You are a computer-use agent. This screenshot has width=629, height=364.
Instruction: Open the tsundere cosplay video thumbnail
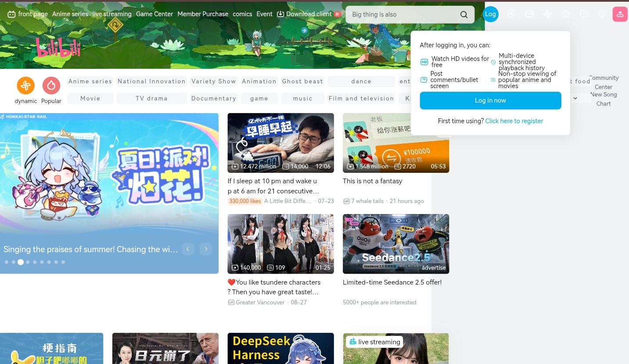pyautogui.click(x=280, y=244)
